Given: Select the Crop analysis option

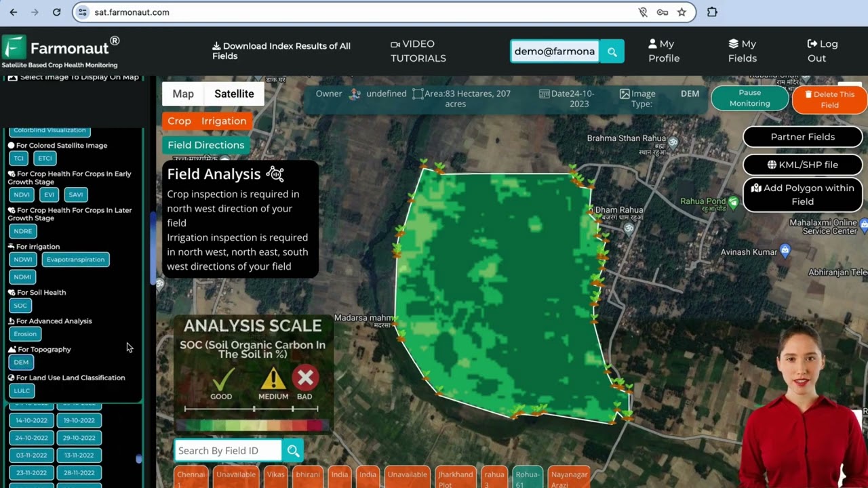Looking at the screenshot, I should pos(180,121).
